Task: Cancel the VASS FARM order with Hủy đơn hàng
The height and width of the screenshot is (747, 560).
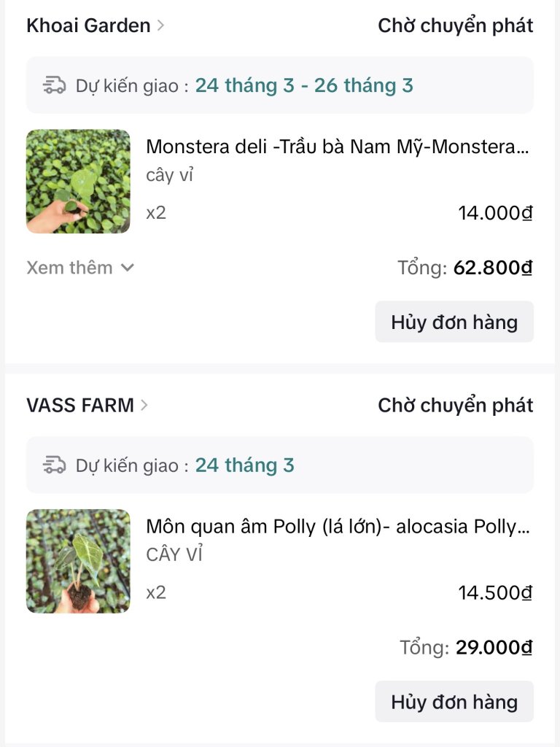Action: pyautogui.click(x=454, y=701)
